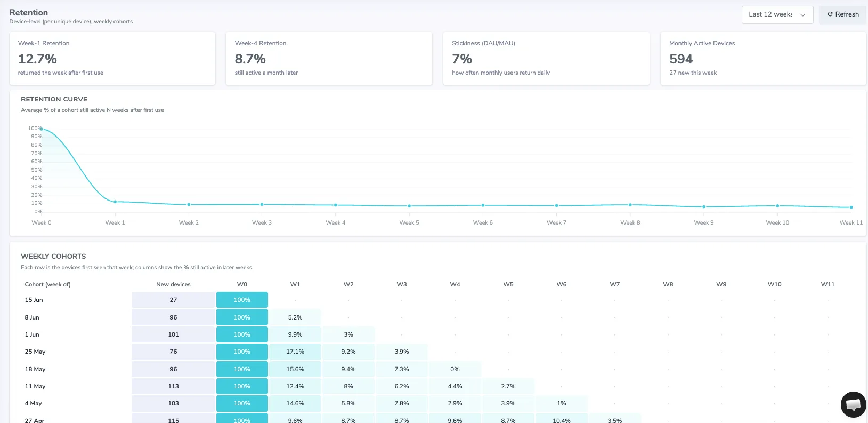Select the Week-4 Retention card

pos(329,58)
